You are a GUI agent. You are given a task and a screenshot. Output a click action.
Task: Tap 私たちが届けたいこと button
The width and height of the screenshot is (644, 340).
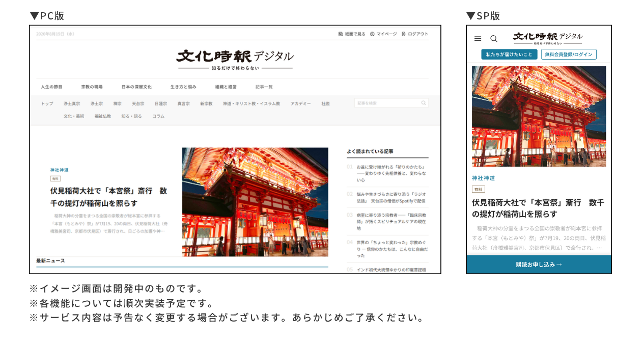509,55
